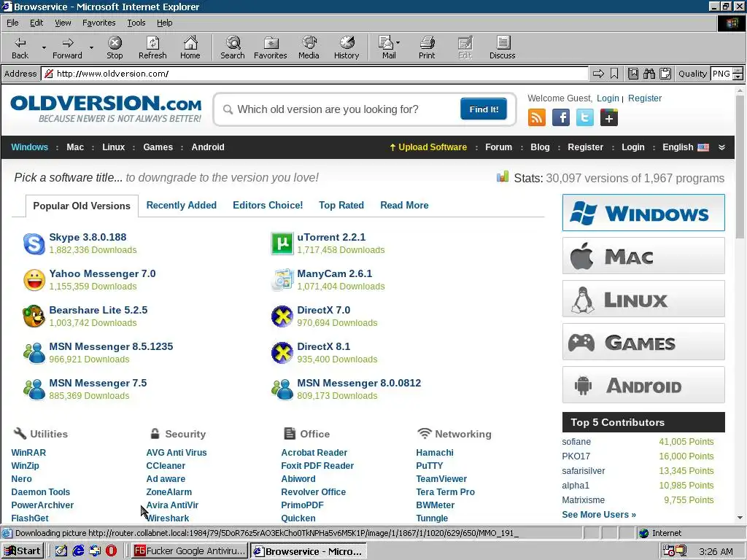Open the RSS feed icon
The image size is (747, 560).
pyautogui.click(x=536, y=117)
